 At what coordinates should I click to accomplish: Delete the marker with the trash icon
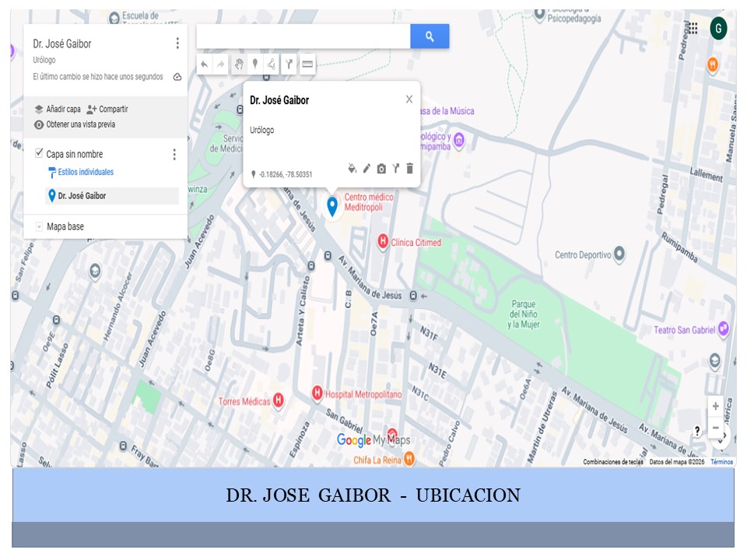pos(410,169)
